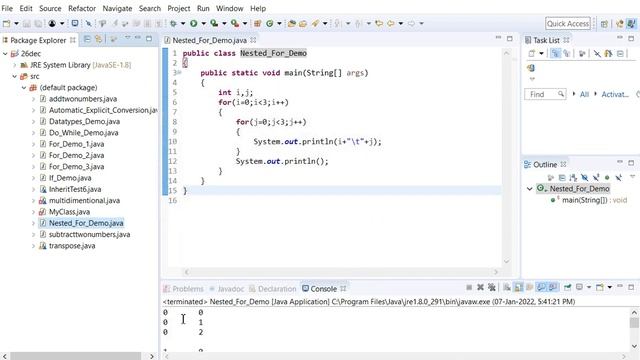Toggle Hide Non-Public Members in Outline

607,178
